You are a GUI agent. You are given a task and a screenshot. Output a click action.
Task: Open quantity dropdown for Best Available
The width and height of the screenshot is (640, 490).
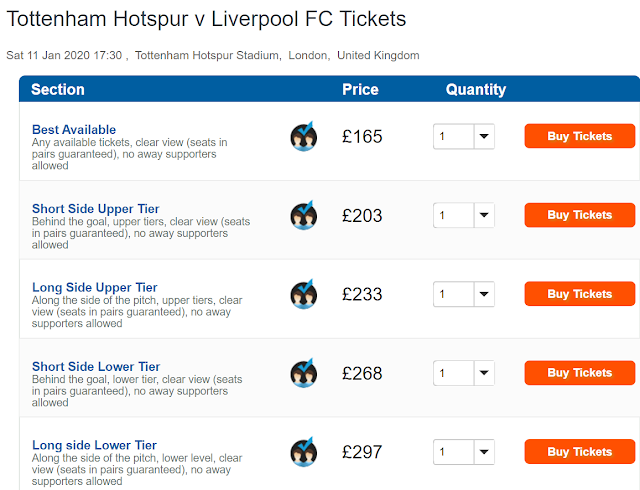(464, 137)
